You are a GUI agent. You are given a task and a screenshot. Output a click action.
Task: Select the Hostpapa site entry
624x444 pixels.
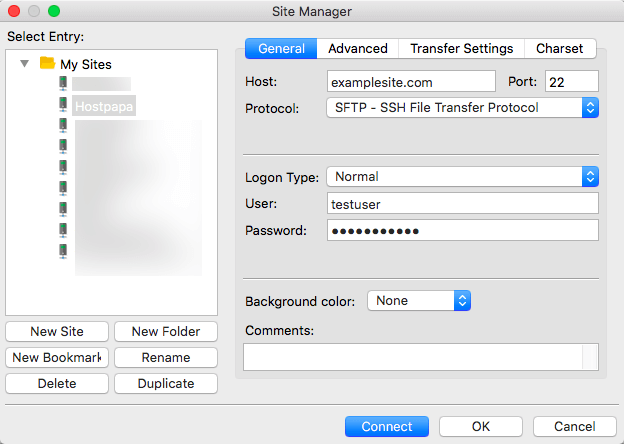click(x=103, y=105)
